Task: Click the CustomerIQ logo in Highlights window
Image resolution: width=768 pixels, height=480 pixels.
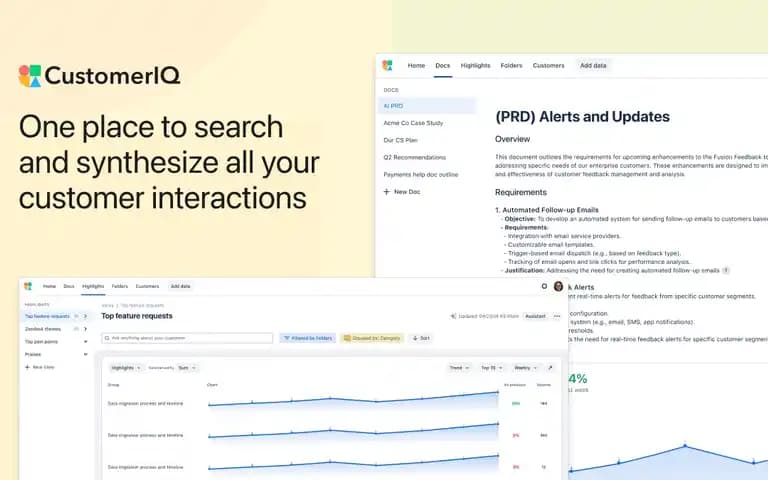Action: point(28,286)
